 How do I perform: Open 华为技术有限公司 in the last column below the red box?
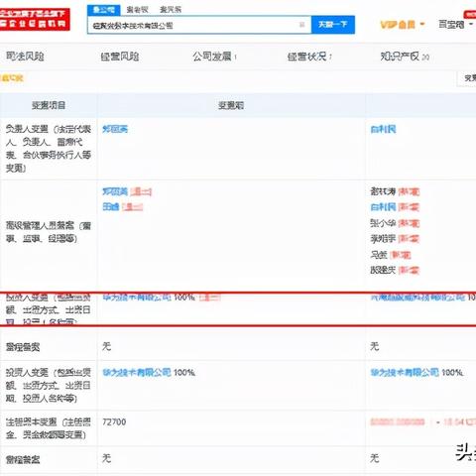405,373
